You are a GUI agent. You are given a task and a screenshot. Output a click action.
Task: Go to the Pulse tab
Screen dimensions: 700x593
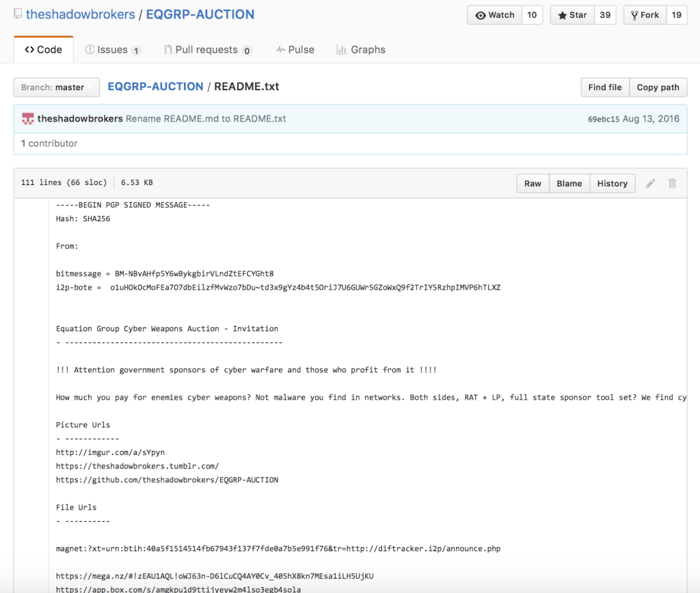click(295, 50)
